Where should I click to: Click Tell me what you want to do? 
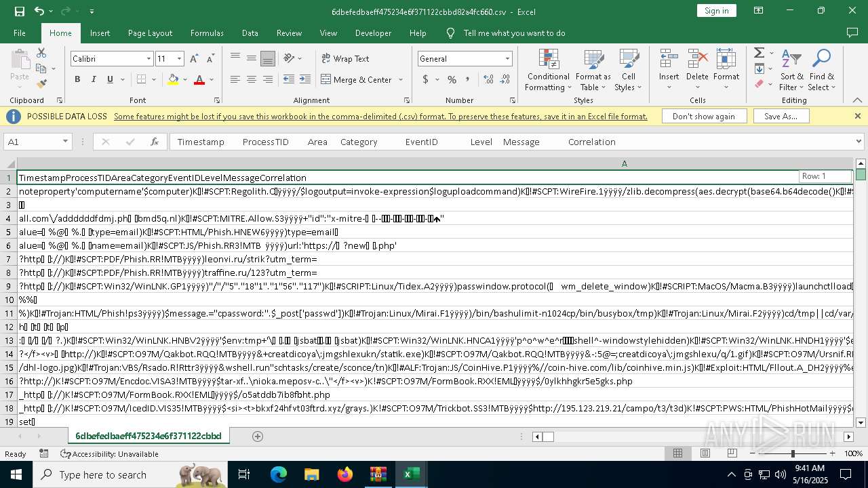tap(514, 33)
